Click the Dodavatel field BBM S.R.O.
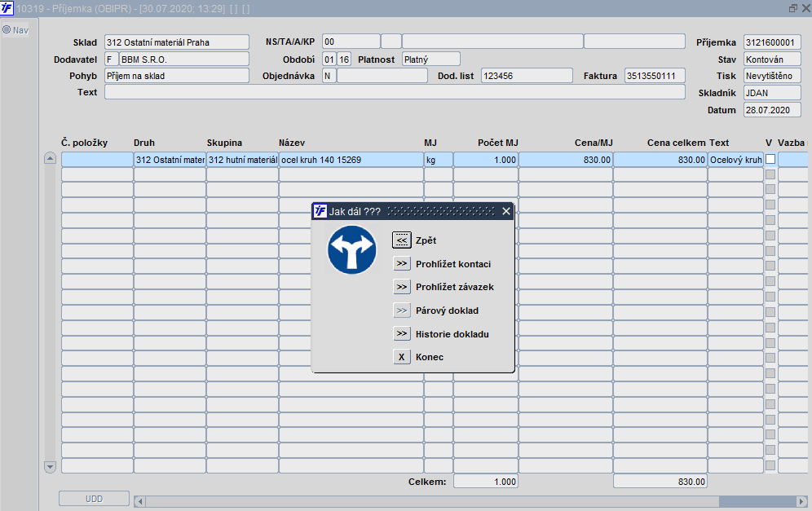This screenshot has width=812, height=511. click(x=183, y=59)
